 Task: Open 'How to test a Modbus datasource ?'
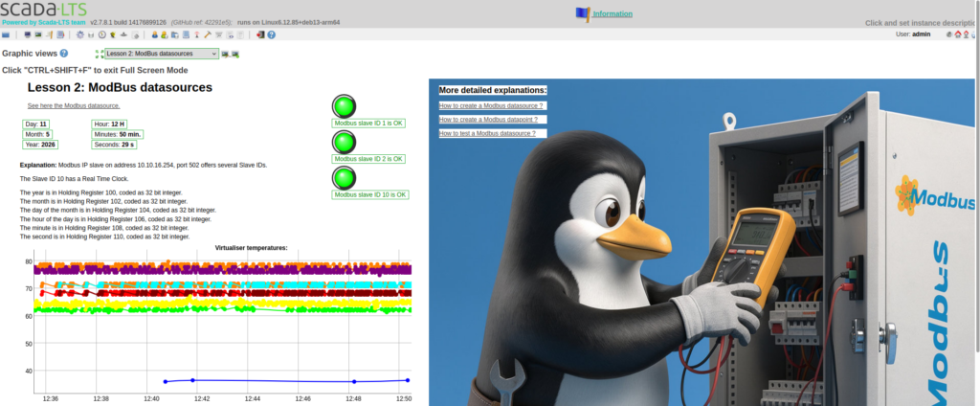[487, 133]
